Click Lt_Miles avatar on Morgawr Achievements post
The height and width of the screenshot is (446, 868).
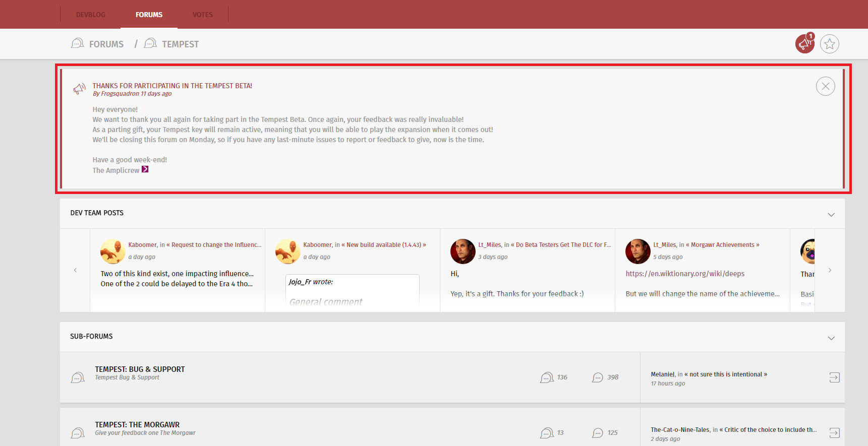click(x=638, y=251)
